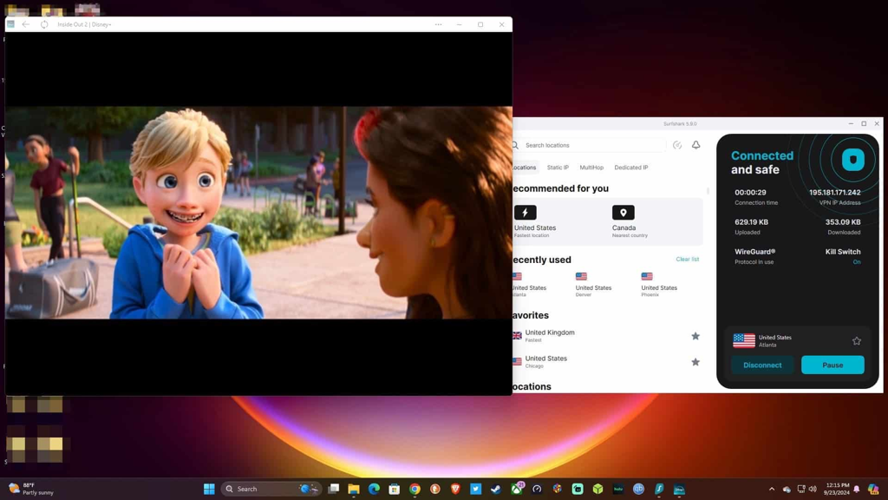Open the MultiHop tab
This screenshot has width=888, height=500.
tap(591, 168)
